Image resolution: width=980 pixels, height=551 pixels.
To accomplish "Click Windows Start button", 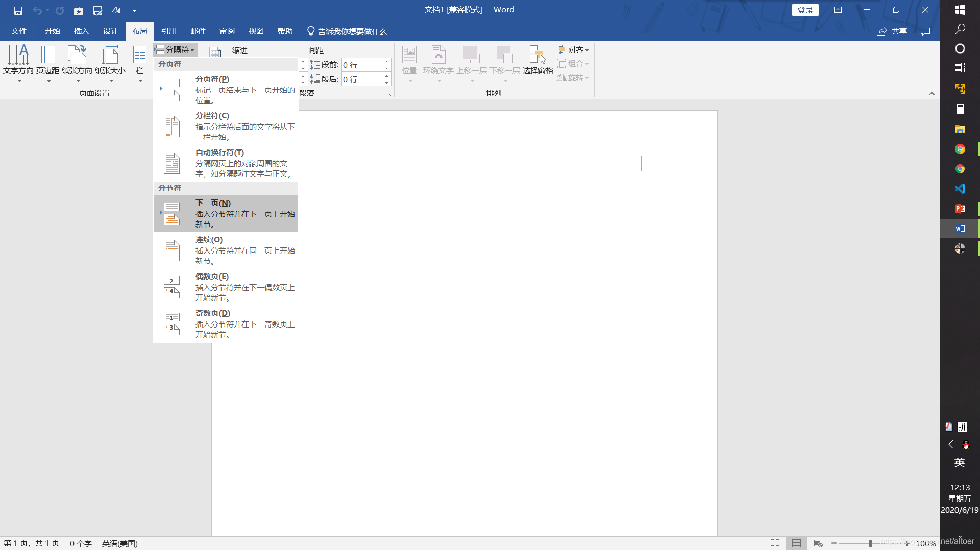I will point(960,10).
